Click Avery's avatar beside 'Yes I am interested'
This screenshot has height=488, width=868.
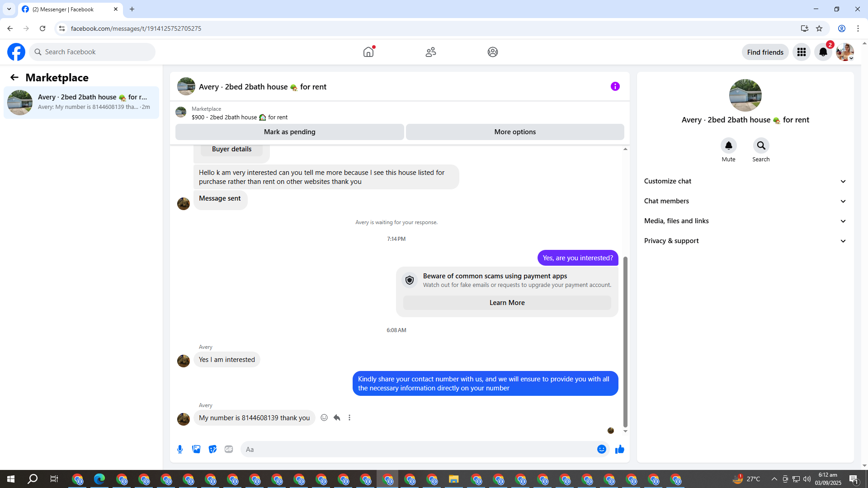click(184, 361)
